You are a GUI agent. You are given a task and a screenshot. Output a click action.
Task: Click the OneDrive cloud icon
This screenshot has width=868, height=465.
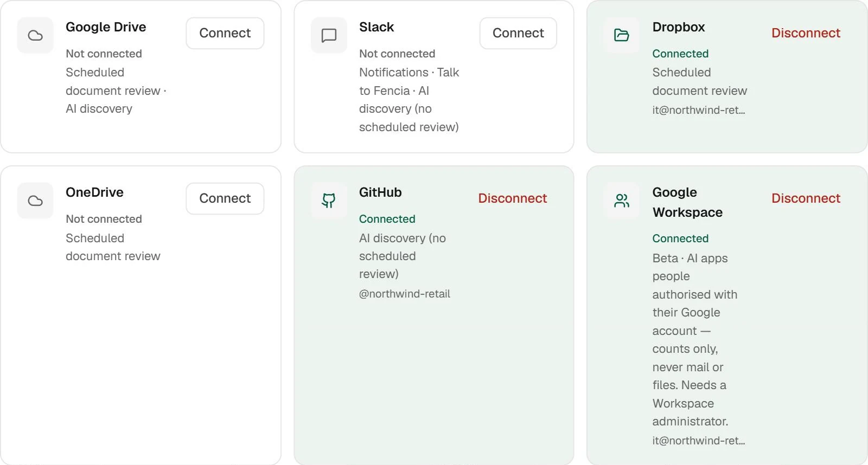point(35,201)
